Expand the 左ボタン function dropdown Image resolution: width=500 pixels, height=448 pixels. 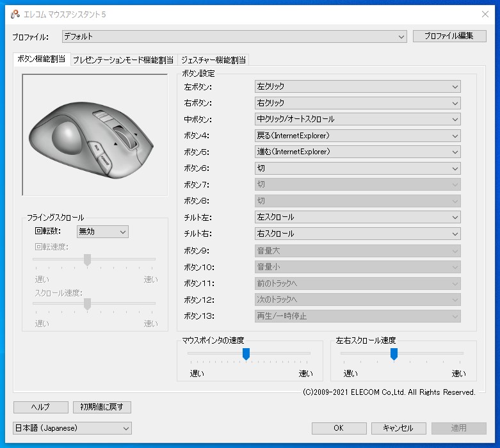[x=357, y=86]
